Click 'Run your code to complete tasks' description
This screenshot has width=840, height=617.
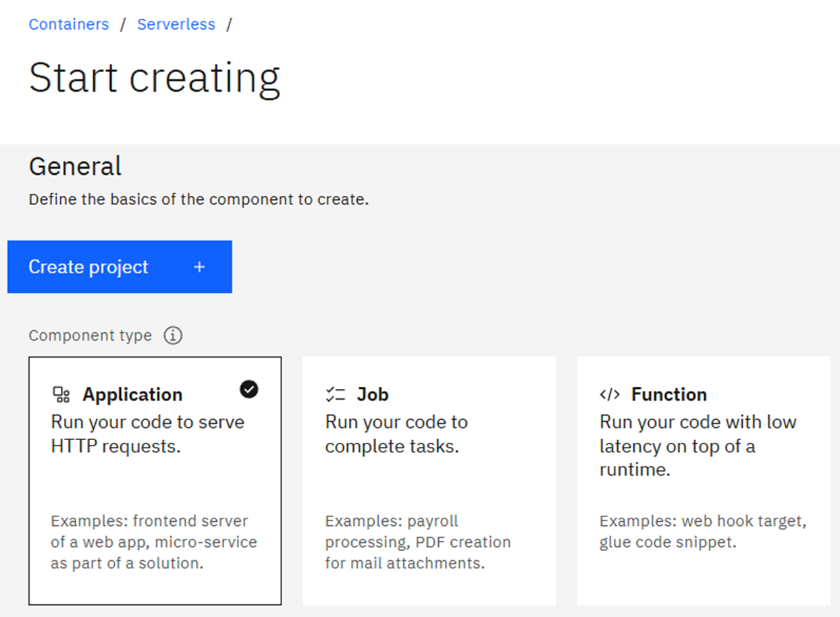pyautogui.click(x=396, y=434)
